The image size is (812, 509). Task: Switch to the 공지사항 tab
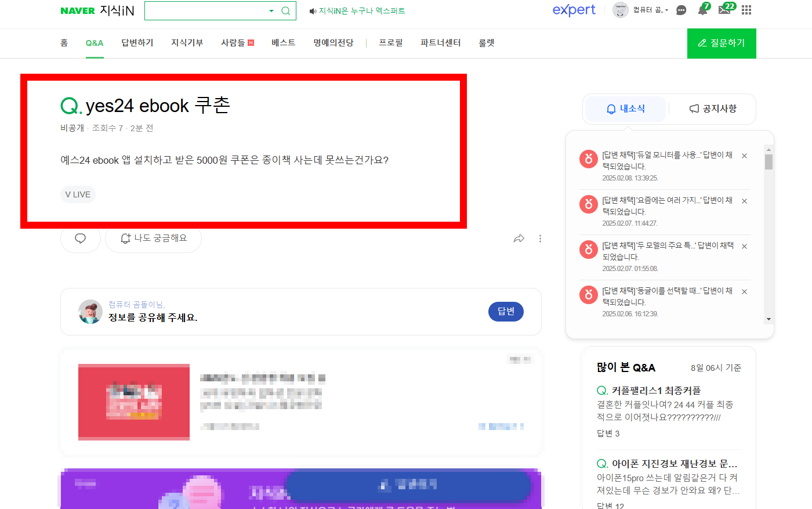(713, 109)
